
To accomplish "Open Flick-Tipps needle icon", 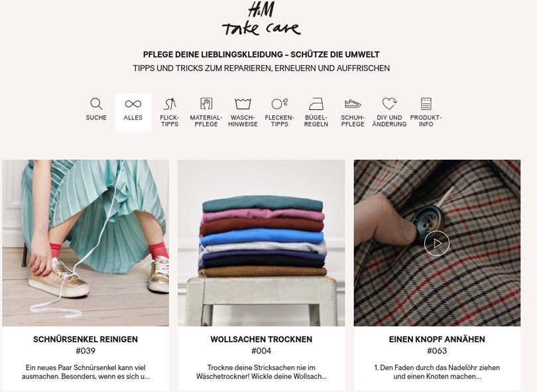I will point(170,104).
